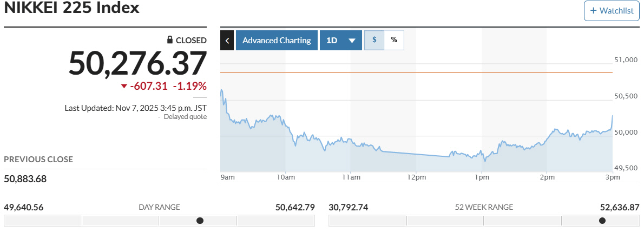Viewport: 644px width, 232px height.
Task: Click the Day Range slider dot
Action: tap(200, 220)
